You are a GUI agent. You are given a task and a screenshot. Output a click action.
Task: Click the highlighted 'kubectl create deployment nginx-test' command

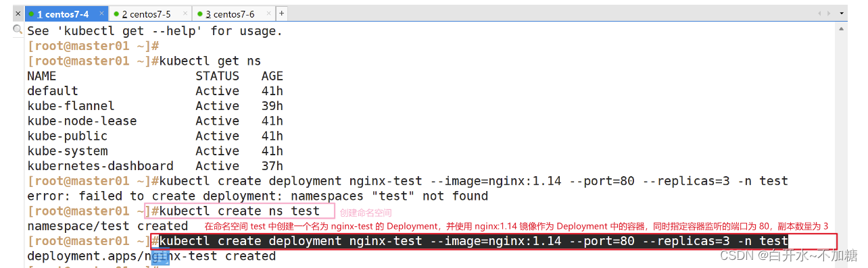[x=474, y=241]
